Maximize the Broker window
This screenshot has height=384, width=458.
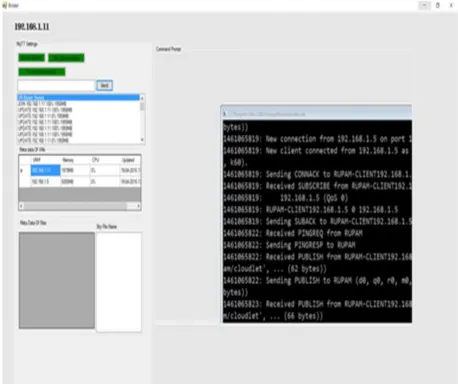[x=438, y=5]
